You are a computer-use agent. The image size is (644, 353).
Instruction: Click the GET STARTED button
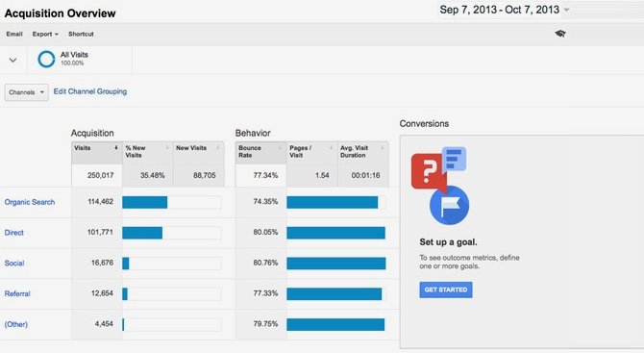click(446, 290)
